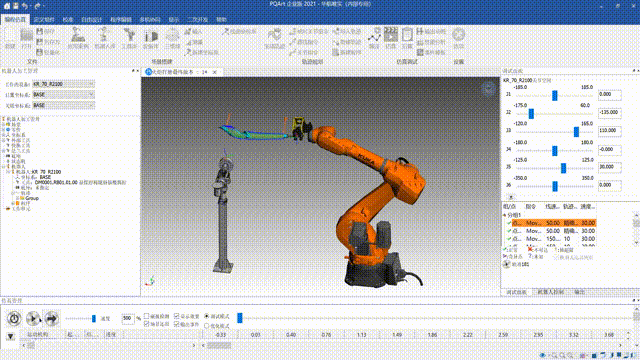Click the J2 value field showing -135.000

(610, 112)
